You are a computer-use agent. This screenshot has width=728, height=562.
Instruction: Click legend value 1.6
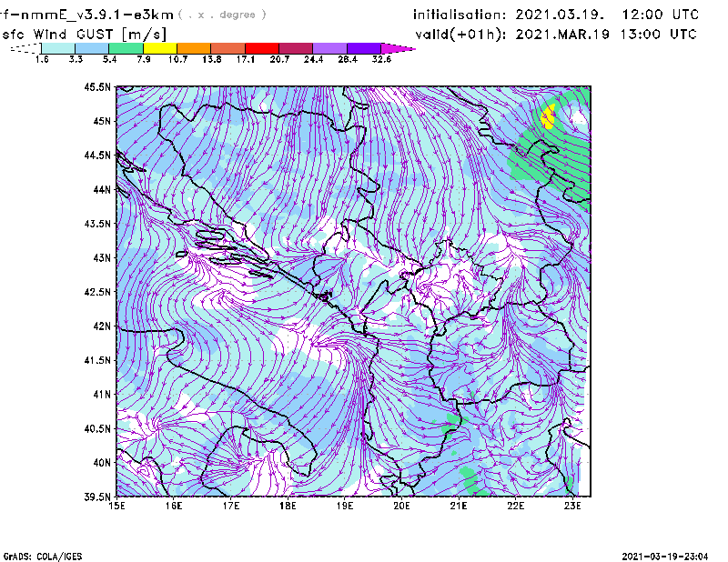42,59
